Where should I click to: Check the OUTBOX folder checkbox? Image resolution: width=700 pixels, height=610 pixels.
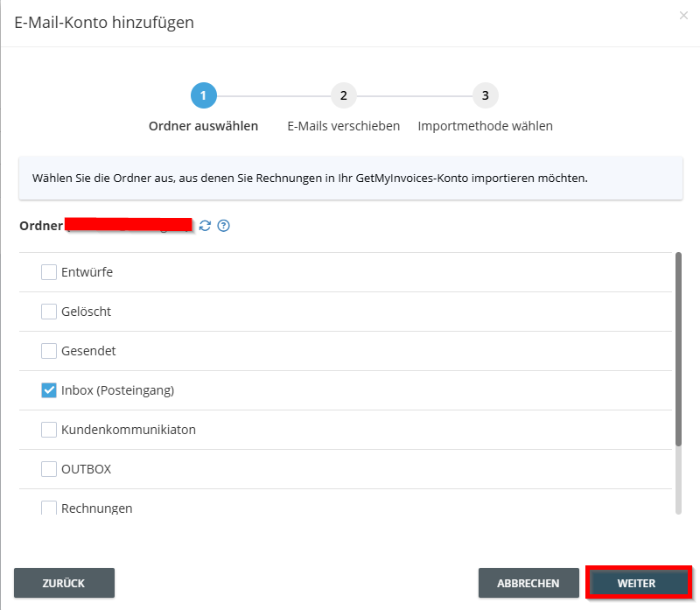click(49, 469)
